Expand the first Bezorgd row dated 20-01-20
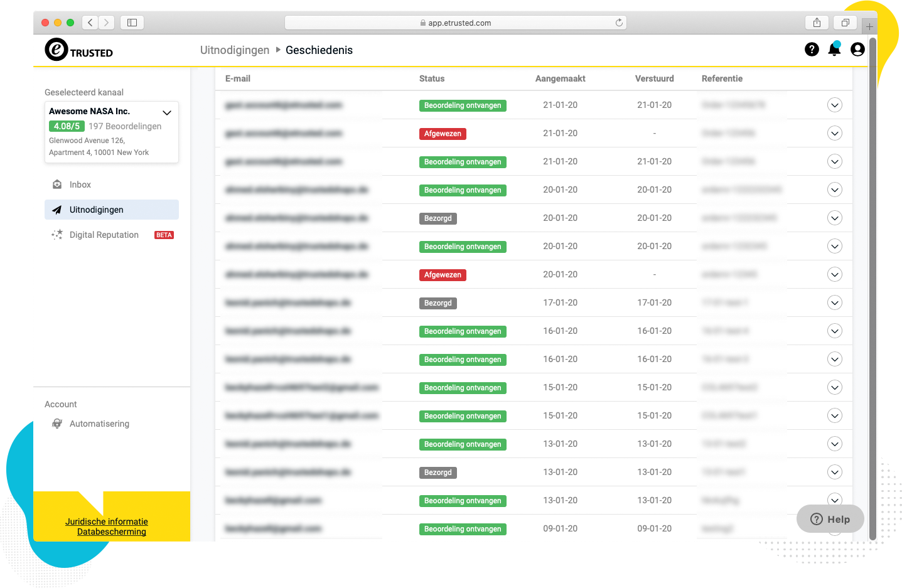Image resolution: width=902 pixels, height=588 pixels. coord(834,218)
